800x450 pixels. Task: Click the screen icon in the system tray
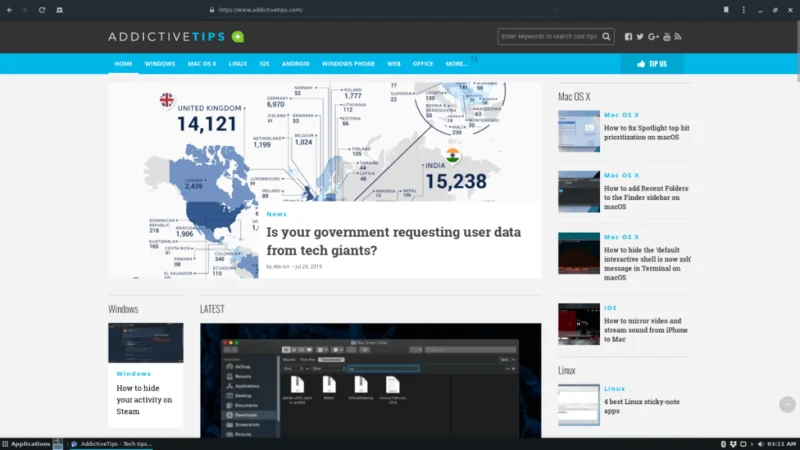pyautogui.click(x=743, y=444)
